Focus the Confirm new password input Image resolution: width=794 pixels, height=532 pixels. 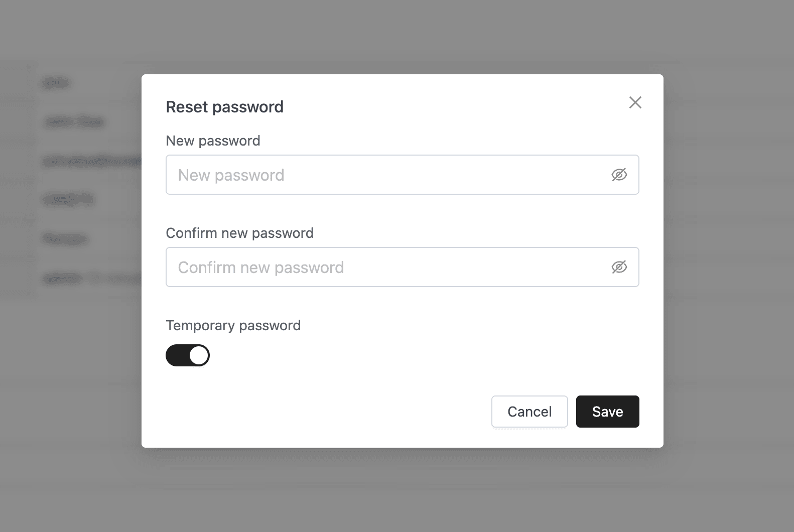point(386,267)
